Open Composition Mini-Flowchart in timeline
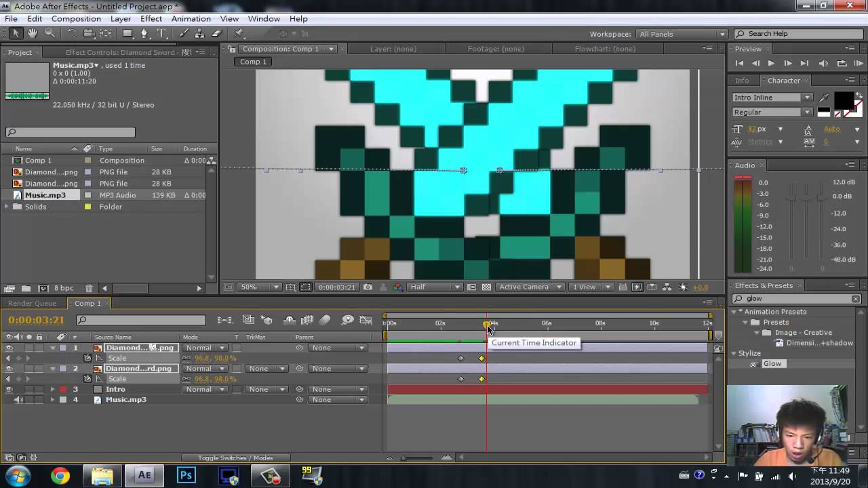The image size is (868, 488). point(225,320)
